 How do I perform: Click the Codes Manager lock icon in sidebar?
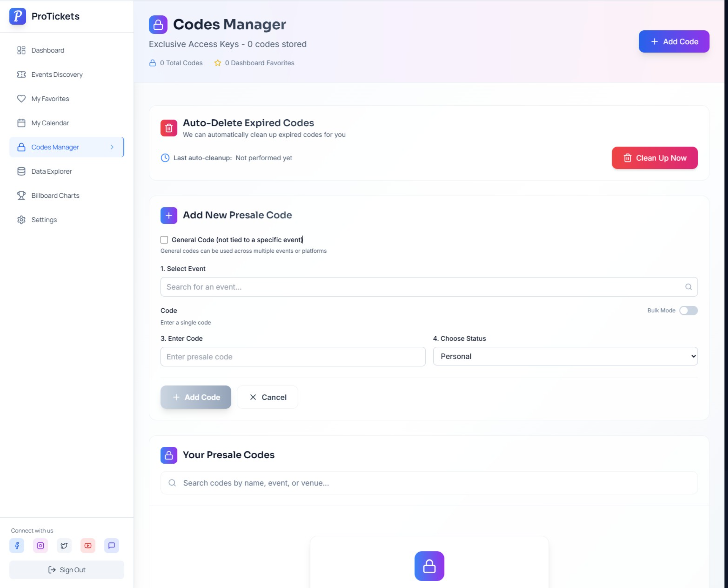(21, 147)
